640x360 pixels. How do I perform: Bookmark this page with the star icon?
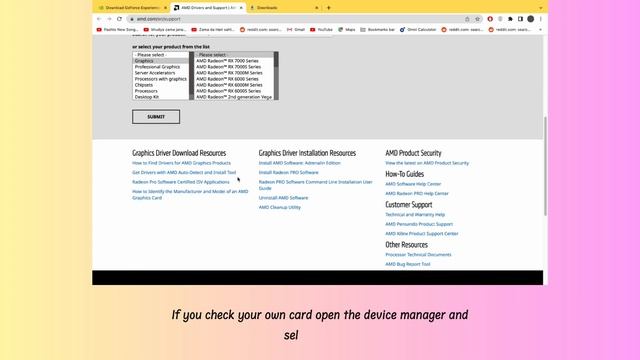pyautogui.click(x=477, y=19)
